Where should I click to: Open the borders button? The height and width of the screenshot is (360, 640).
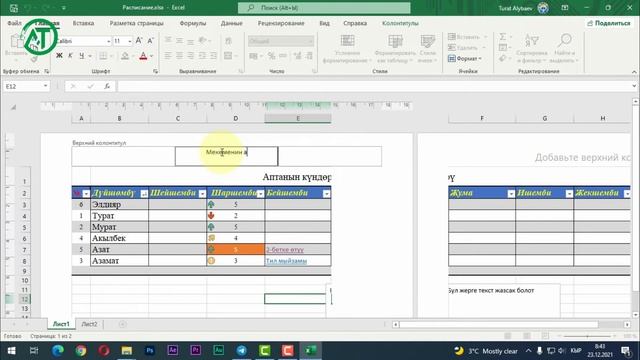pyautogui.click(x=103, y=56)
